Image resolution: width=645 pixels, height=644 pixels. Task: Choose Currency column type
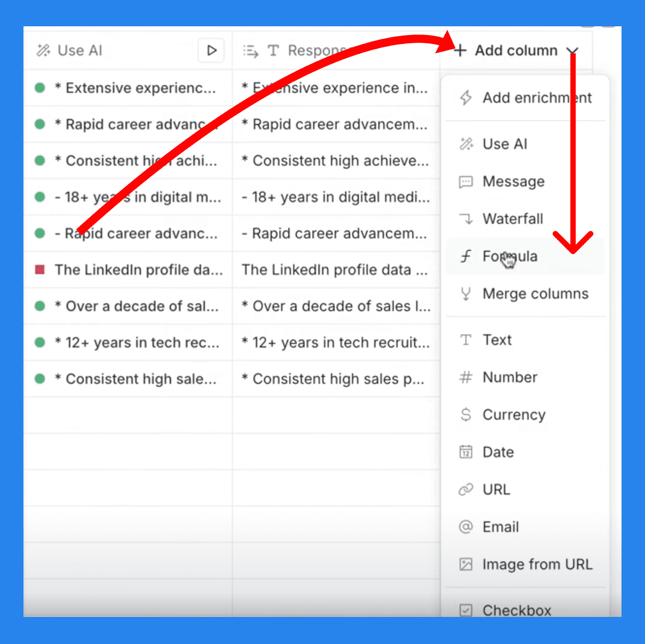(x=525, y=415)
